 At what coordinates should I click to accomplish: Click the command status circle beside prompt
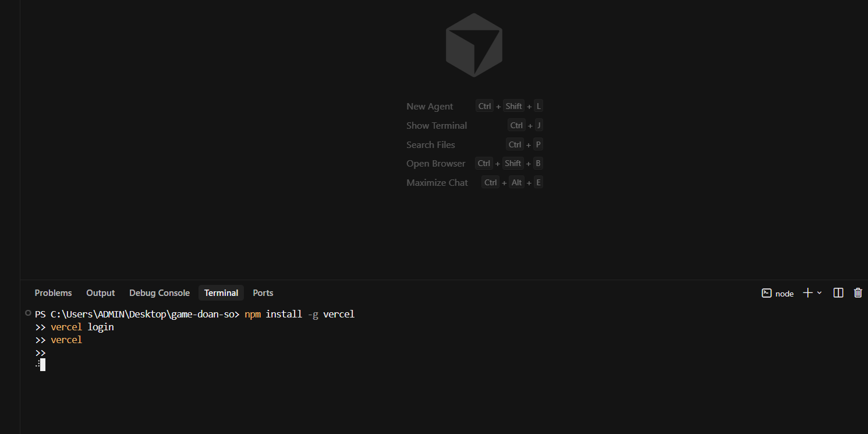pyautogui.click(x=28, y=313)
